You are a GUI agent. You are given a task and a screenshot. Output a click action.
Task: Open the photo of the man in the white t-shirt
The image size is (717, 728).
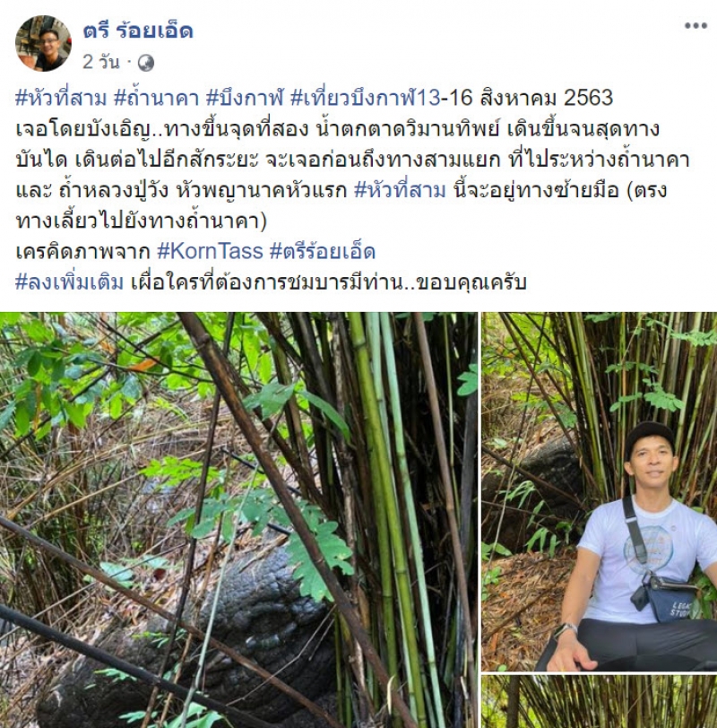click(599, 491)
